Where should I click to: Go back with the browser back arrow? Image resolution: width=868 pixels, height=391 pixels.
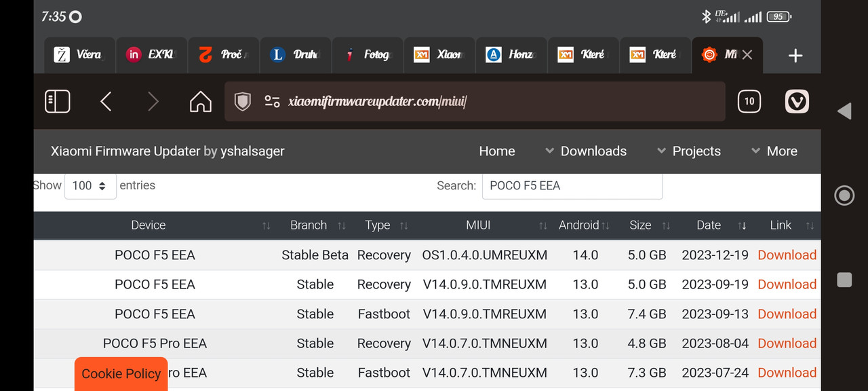[106, 102]
